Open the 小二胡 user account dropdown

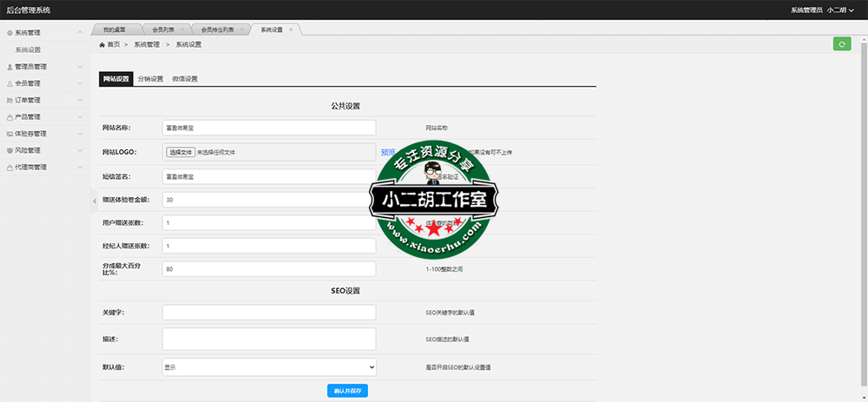[x=840, y=10]
